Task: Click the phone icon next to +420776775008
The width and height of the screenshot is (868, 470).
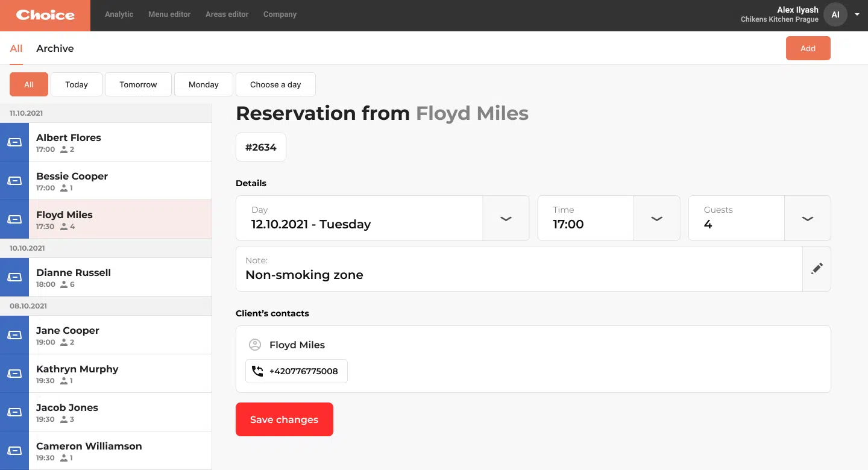Action: click(257, 371)
